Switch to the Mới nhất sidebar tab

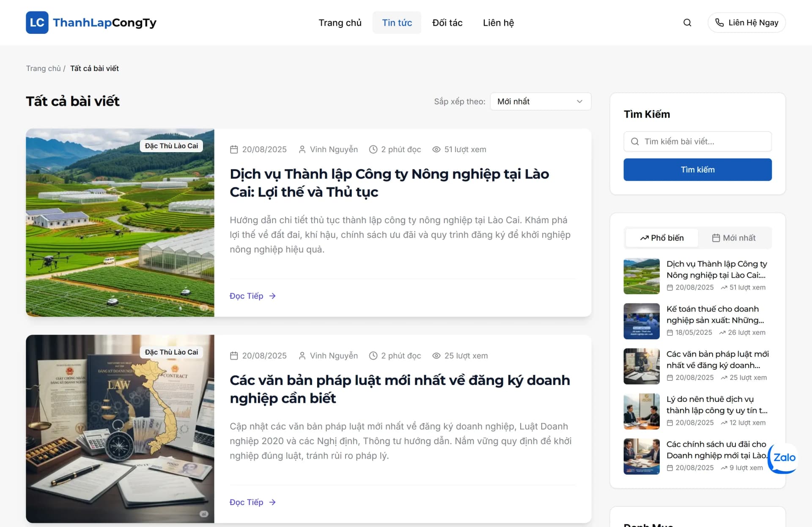735,238
